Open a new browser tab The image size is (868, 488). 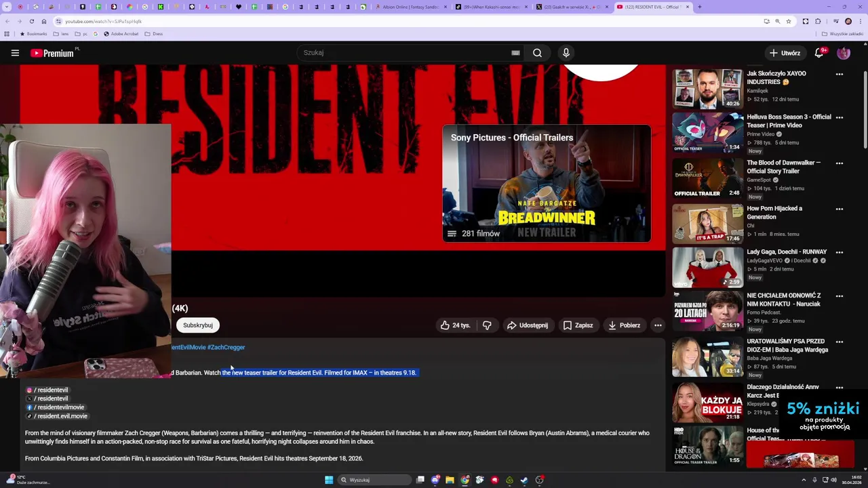tap(700, 7)
